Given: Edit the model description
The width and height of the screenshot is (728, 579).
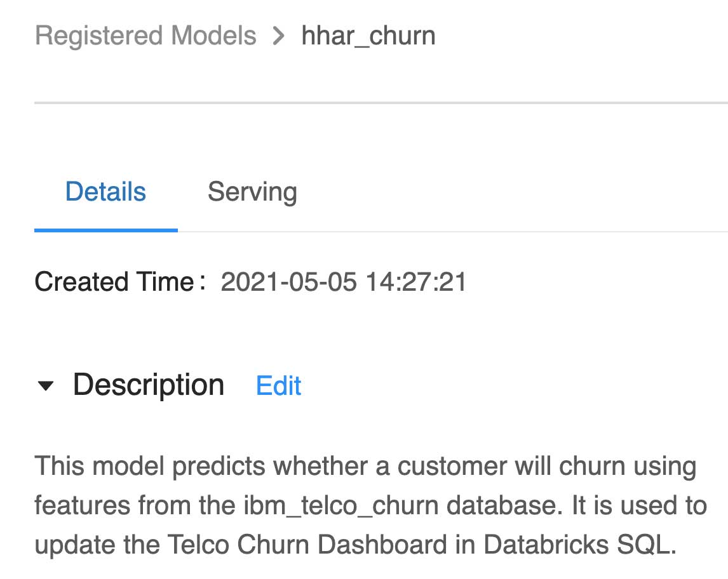Looking at the screenshot, I should pyautogui.click(x=278, y=385).
